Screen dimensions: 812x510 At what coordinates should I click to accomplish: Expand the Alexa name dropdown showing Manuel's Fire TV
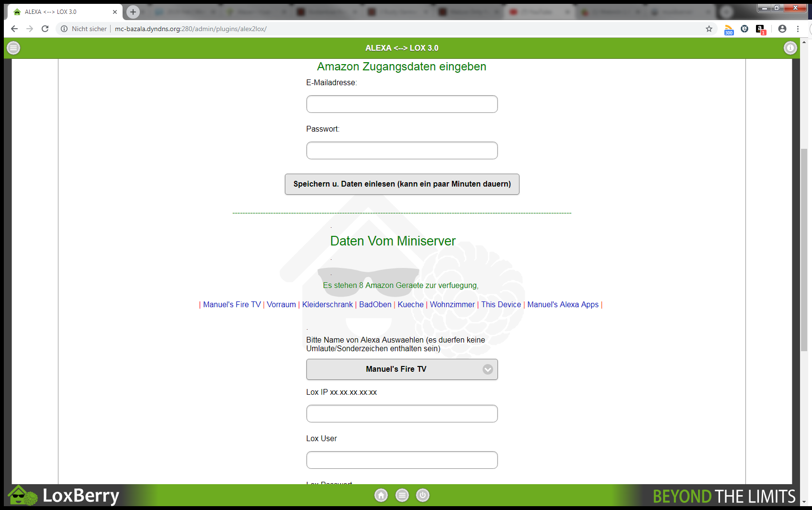coord(402,369)
